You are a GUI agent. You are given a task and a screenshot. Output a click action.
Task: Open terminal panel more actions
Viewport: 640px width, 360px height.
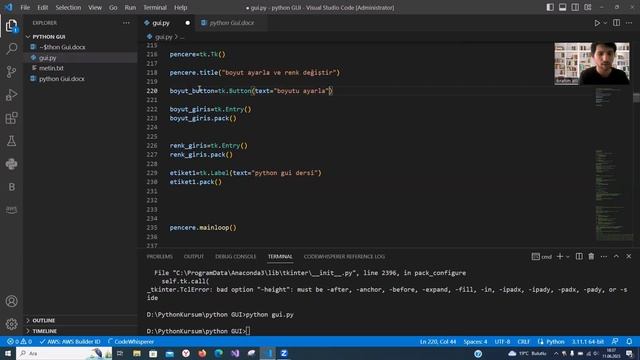click(604, 256)
